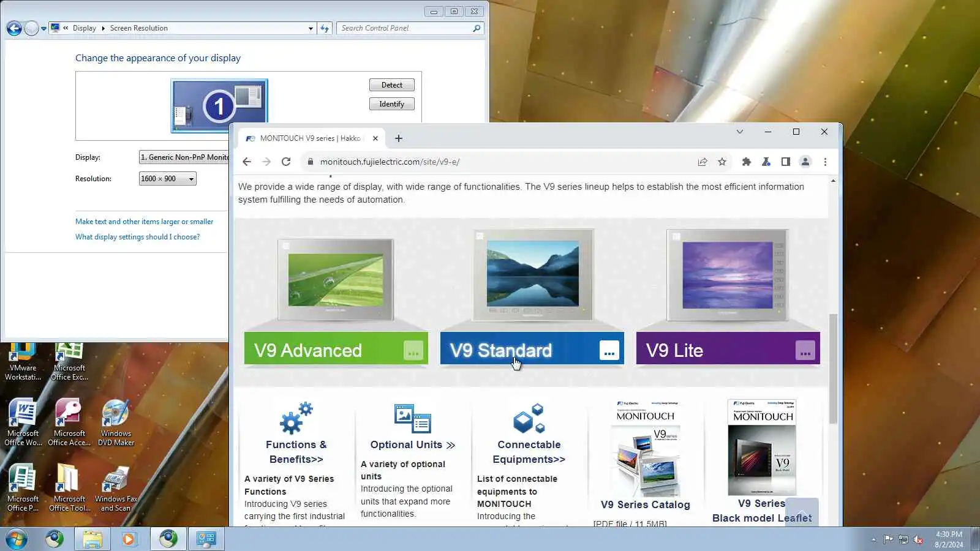
Task: Open Windows Fax and Scan shortcut
Action: click(x=116, y=488)
